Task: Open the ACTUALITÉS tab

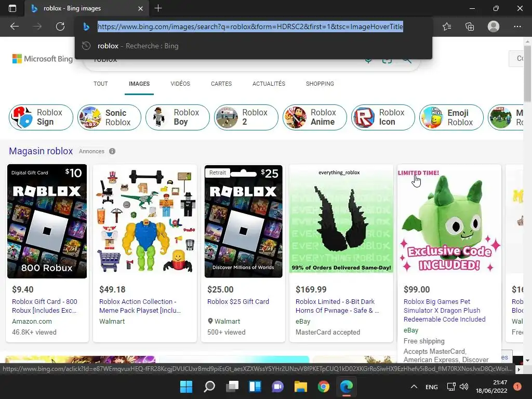Action: click(269, 84)
